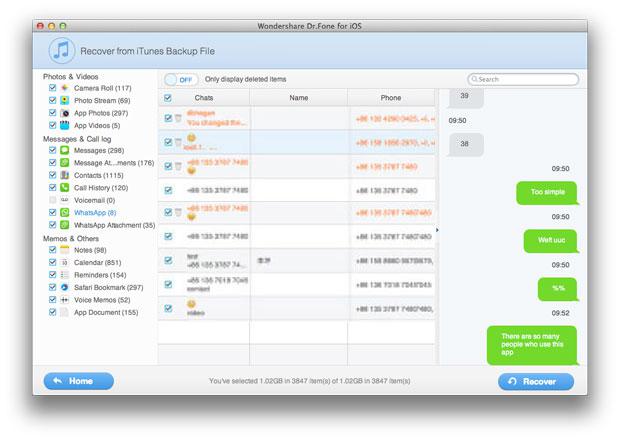Sort by the Chats column header

204,98
